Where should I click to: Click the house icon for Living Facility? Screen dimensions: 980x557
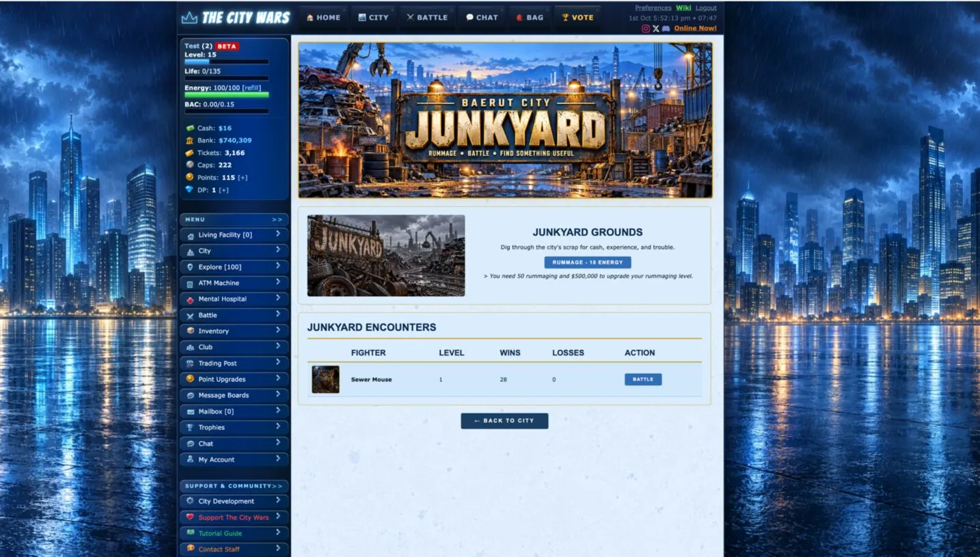(x=190, y=235)
